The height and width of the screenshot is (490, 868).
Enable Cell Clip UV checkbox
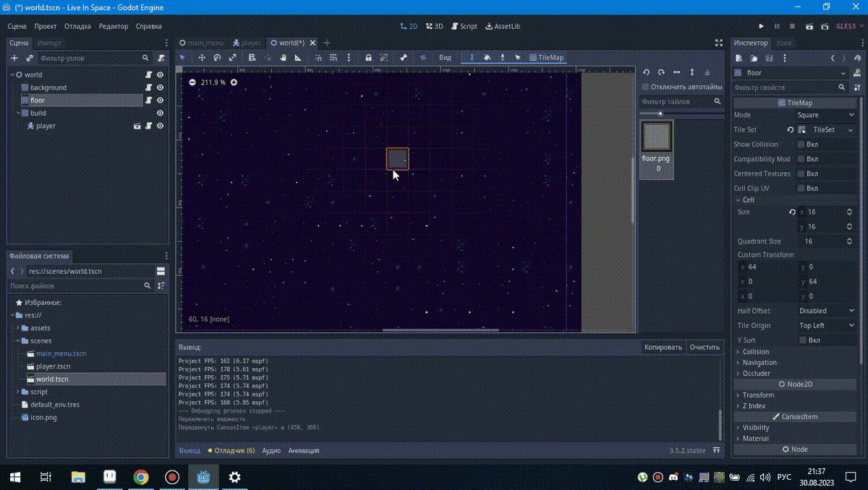(801, 188)
